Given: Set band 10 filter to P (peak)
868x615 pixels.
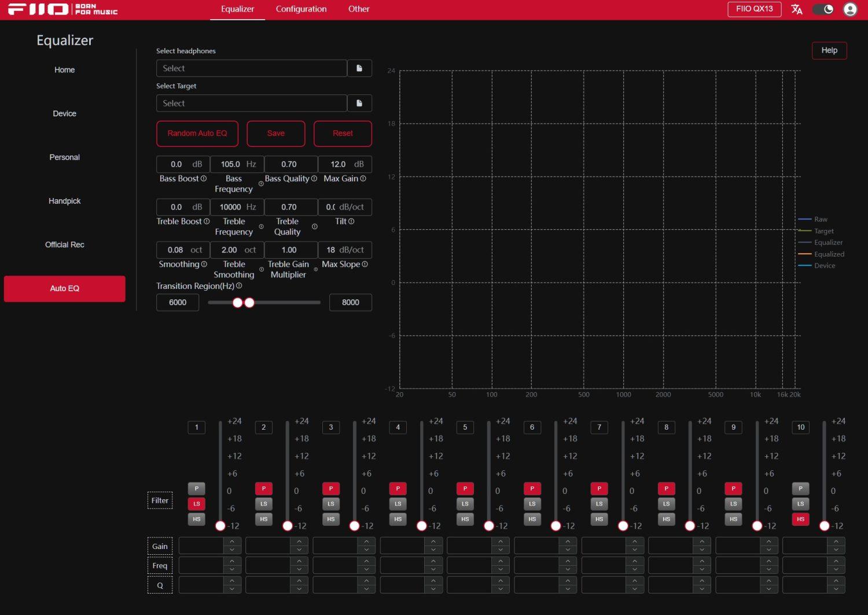Looking at the screenshot, I should coord(800,489).
